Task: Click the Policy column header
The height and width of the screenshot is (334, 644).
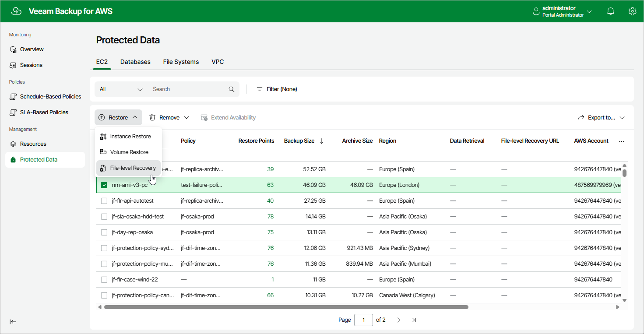Action: (188, 141)
